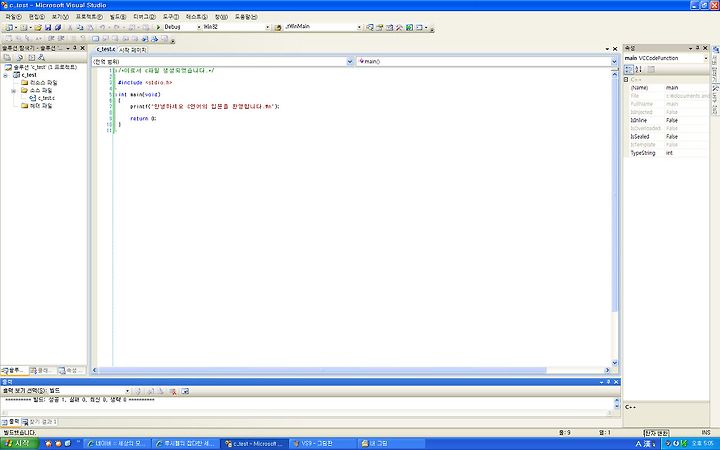The width and height of the screenshot is (720, 450).
Task: Click the Save All icon
Action: coord(58,28)
